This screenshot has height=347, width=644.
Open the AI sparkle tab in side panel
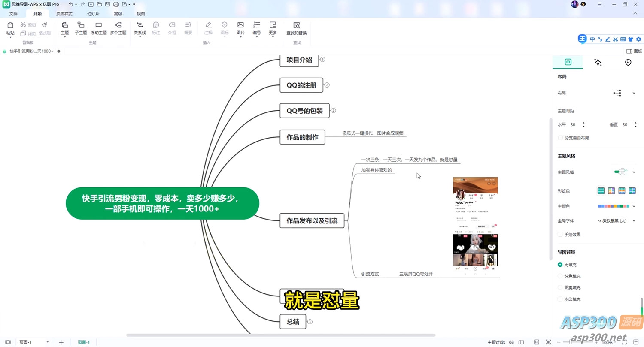point(598,62)
